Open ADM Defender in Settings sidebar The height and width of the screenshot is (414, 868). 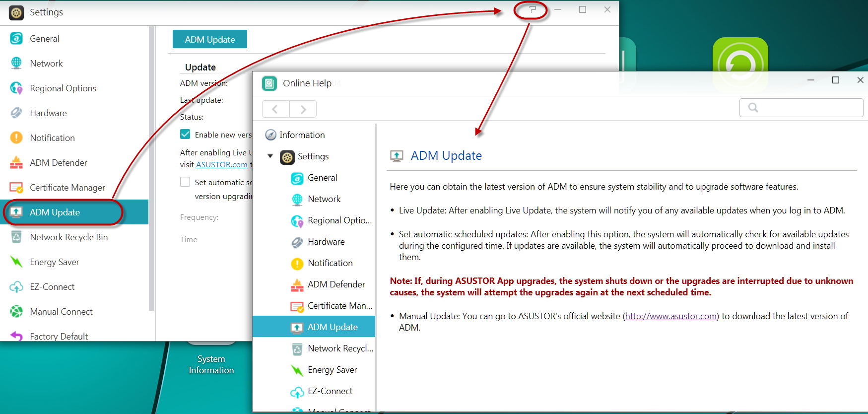tap(74, 163)
